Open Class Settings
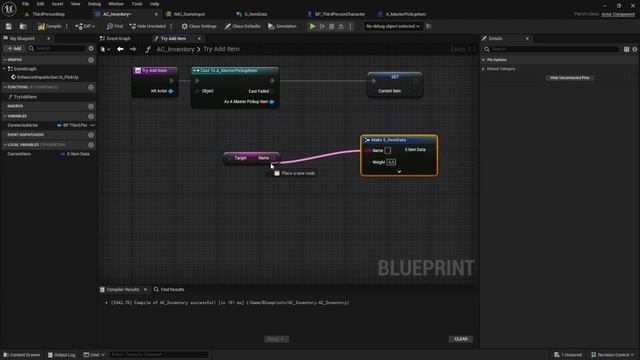This screenshot has width=640, height=360. 199,26
